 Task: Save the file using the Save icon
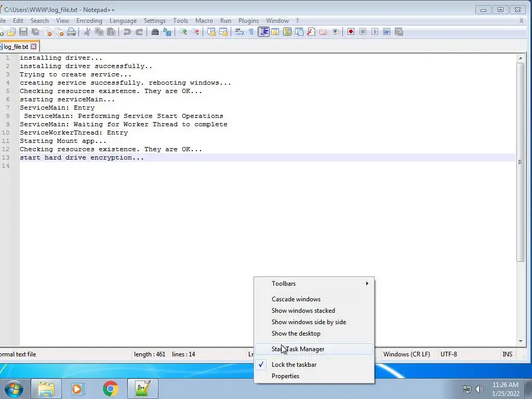tap(23, 32)
